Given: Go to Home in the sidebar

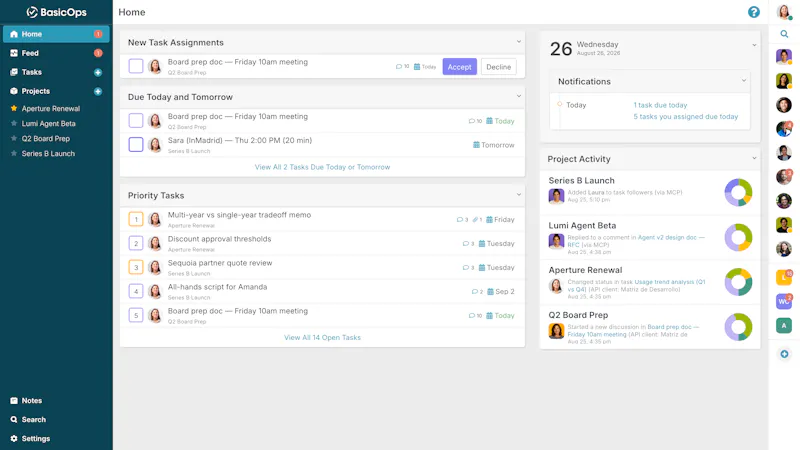Looking at the screenshot, I should 56,34.
